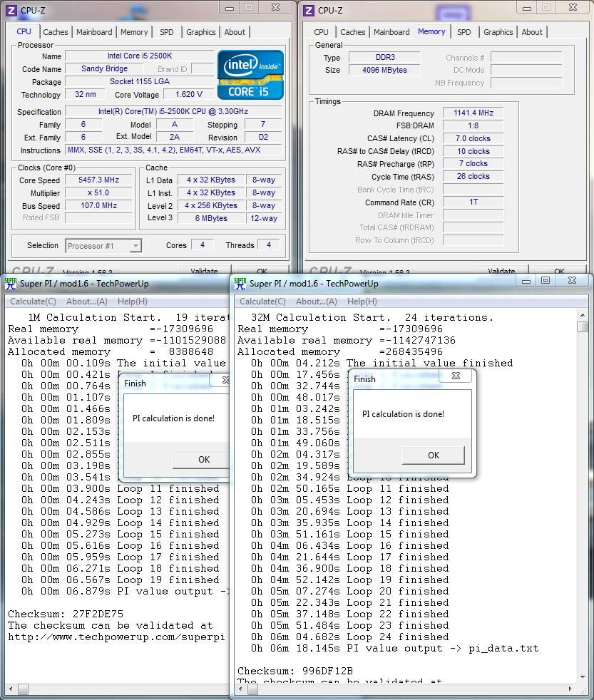Open Graphics tab in right CPU-Z window
594x700 pixels.
498,32
